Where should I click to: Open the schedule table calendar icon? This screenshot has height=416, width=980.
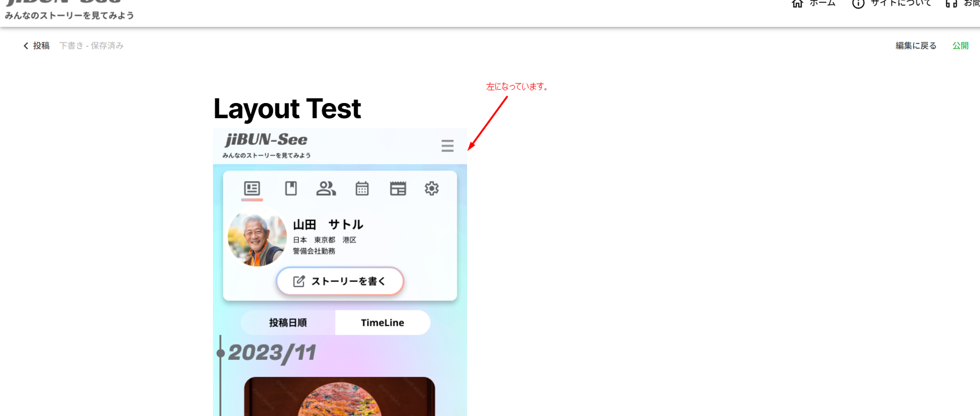point(398,188)
